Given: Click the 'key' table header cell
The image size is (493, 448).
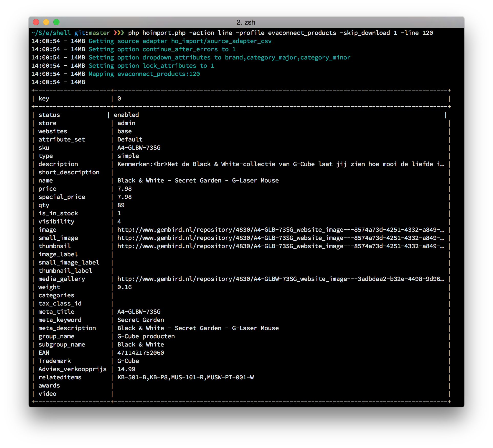Looking at the screenshot, I should 44,98.
